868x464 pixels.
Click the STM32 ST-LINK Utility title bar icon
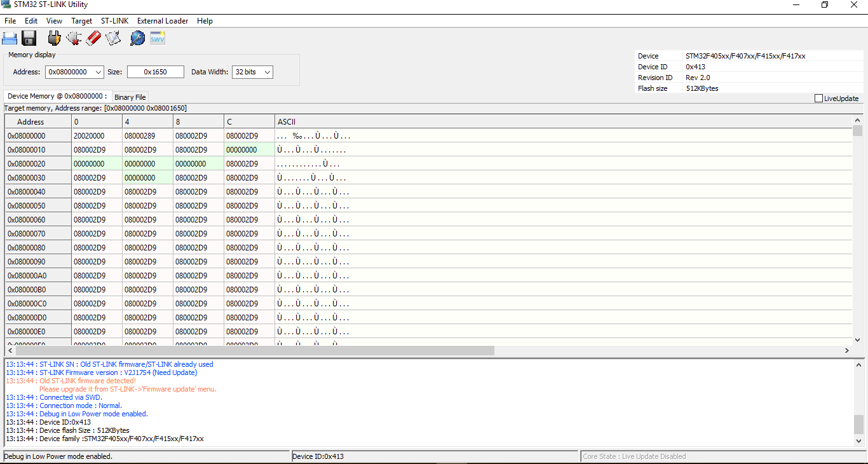pos(6,5)
